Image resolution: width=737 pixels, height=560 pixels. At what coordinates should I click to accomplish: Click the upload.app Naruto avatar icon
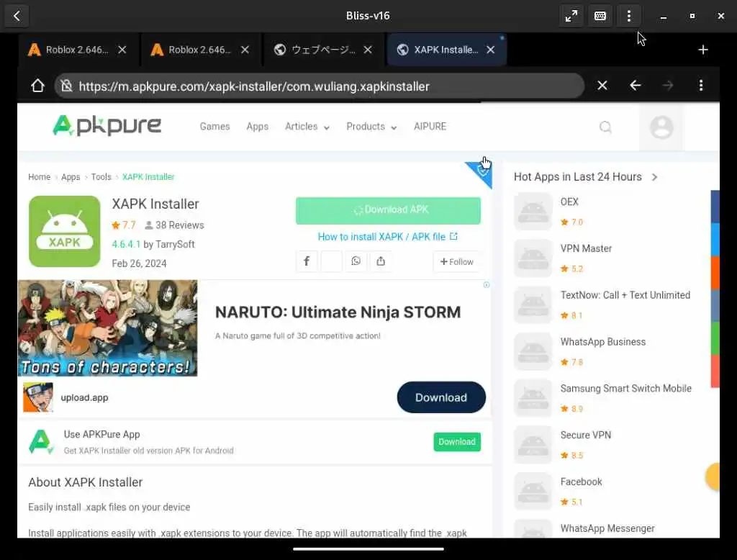(x=38, y=397)
